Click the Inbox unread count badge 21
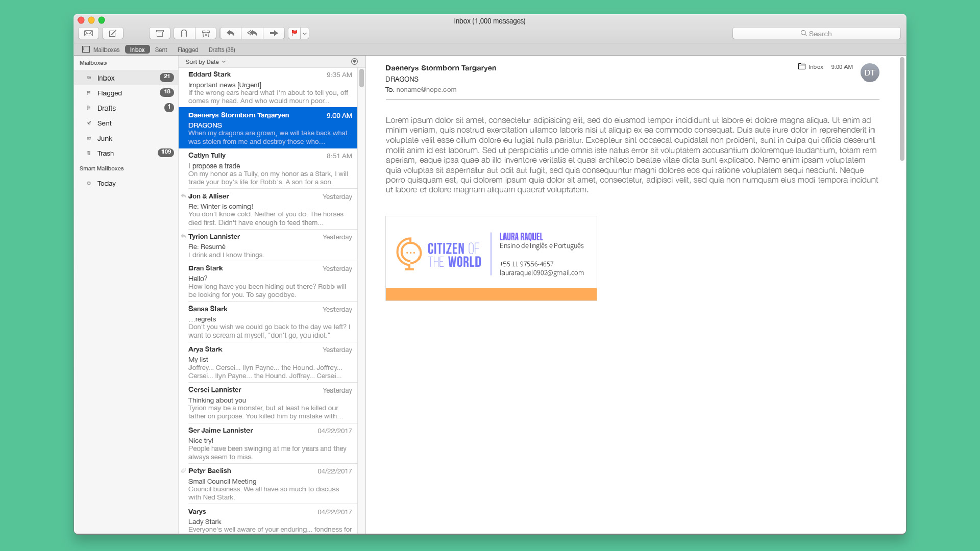Viewport: 980px width, 551px height. point(166,77)
